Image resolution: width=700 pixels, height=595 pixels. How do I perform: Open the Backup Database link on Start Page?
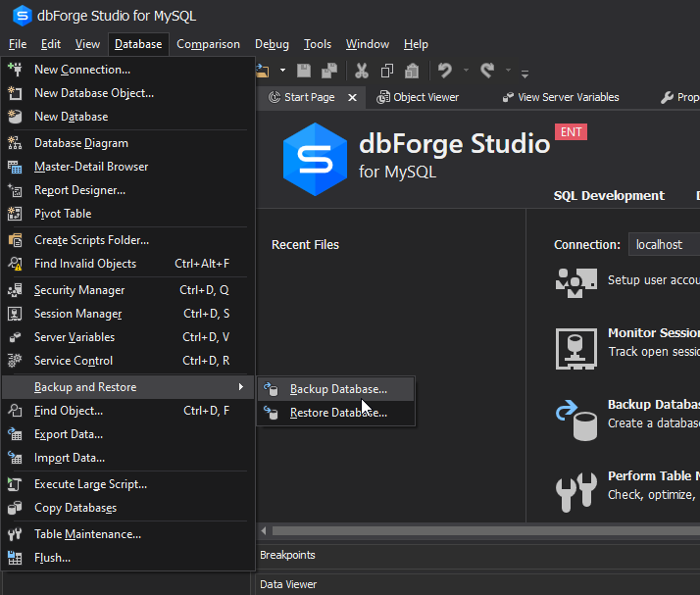(x=654, y=405)
